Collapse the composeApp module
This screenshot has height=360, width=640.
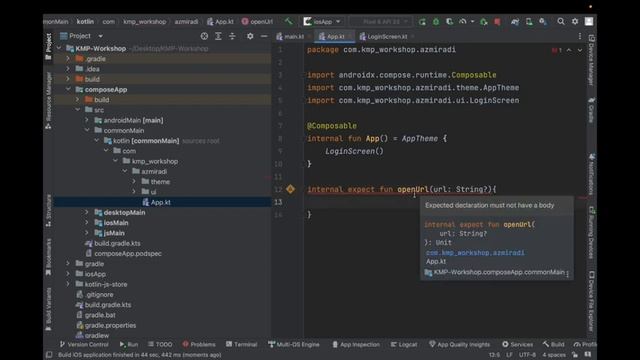click(x=68, y=89)
